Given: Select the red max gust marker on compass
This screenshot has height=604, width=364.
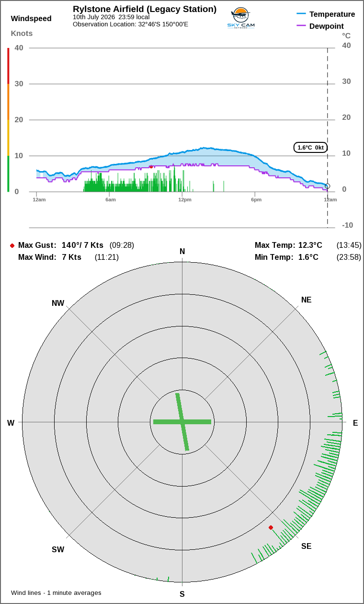Looking at the screenshot, I should [x=271, y=527].
